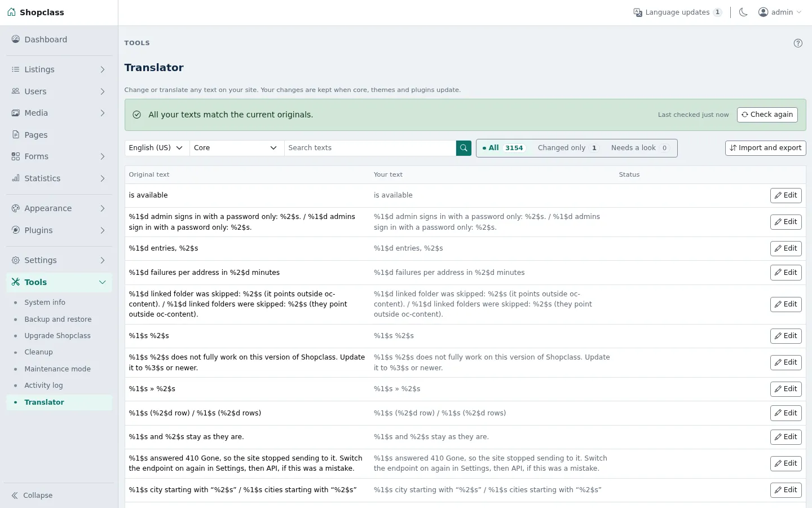Expand the Users menu
This screenshot has width=812, height=508.
coord(59,91)
